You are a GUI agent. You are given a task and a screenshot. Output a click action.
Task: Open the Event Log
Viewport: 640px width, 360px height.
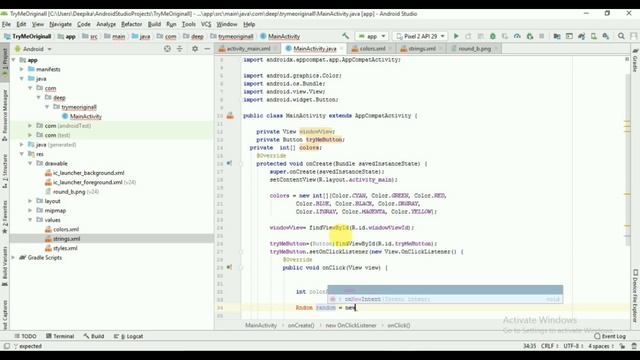coord(610,336)
